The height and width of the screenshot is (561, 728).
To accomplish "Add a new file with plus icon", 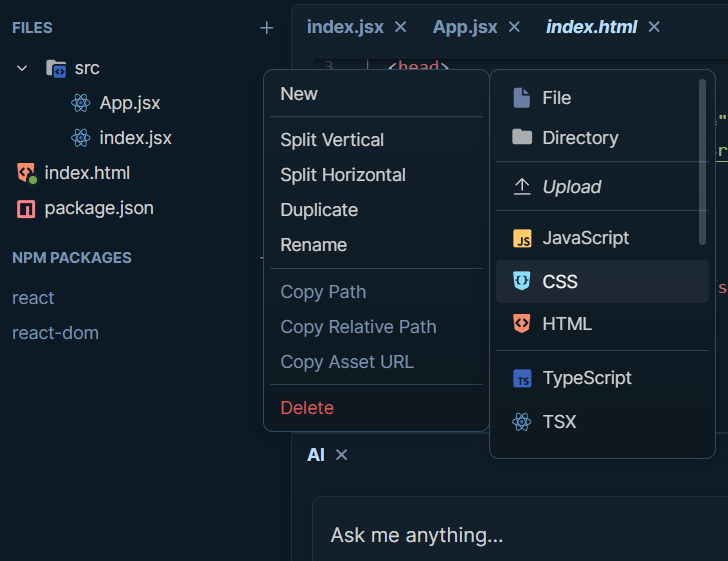I will click(x=266, y=28).
